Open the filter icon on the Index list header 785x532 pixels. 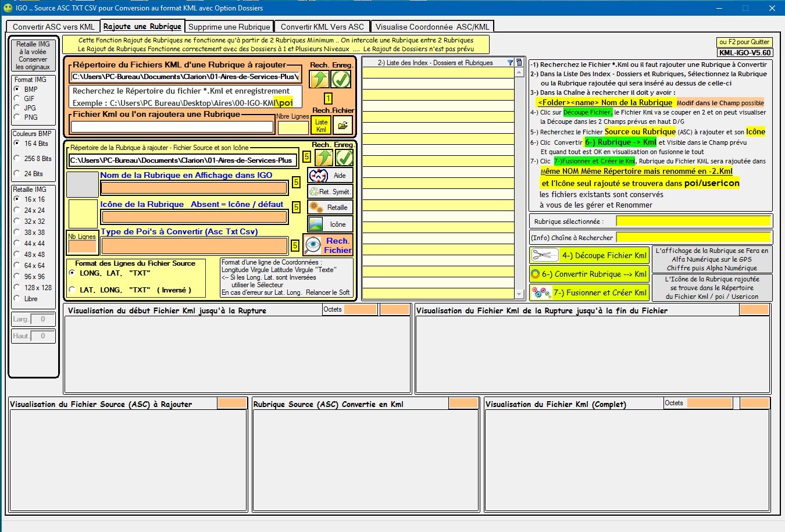coord(510,63)
